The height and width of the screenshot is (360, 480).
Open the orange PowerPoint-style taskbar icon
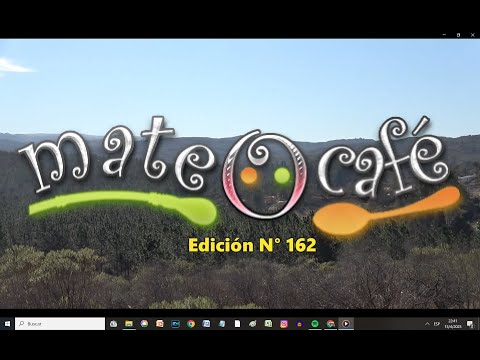pos(160,324)
